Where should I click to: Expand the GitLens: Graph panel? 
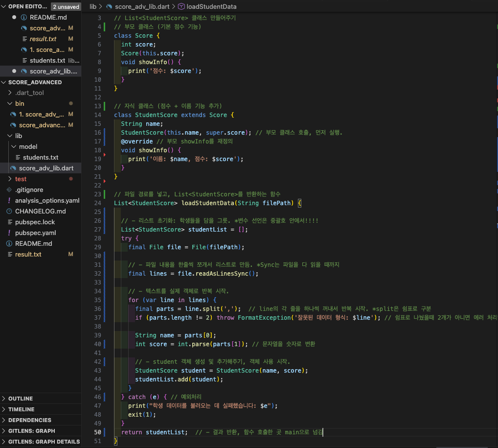click(4, 431)
